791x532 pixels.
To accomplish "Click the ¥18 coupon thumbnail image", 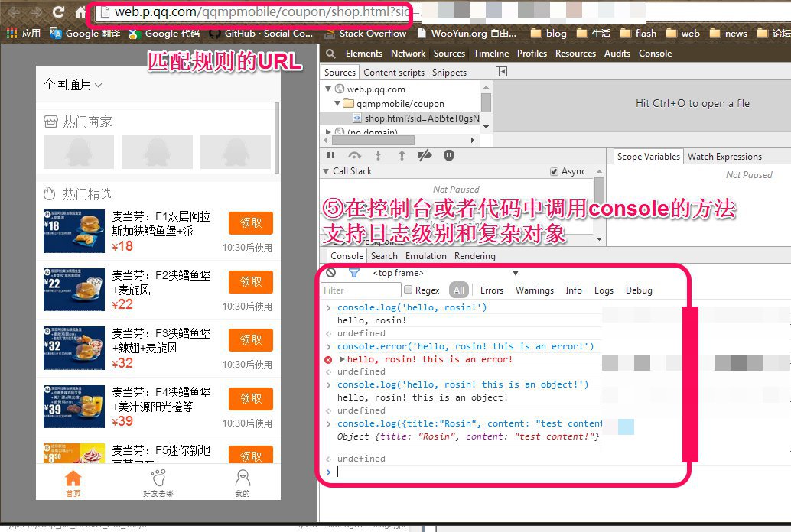I will click(74, 231).
